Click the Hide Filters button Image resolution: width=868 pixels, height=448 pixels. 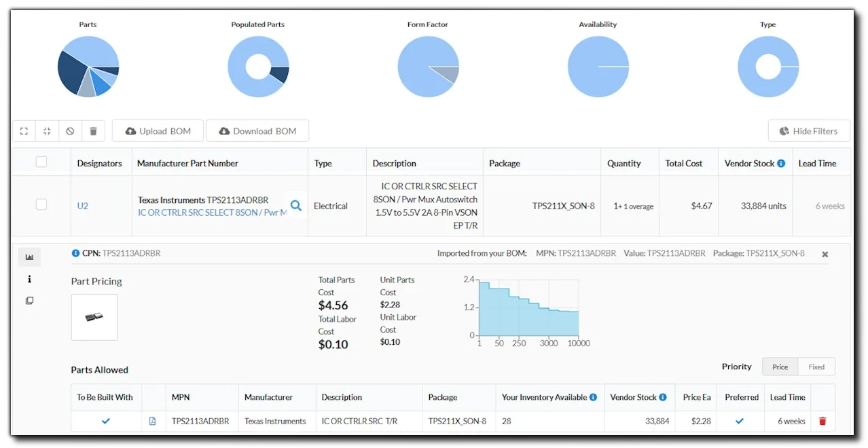pyautogui.click(x=808, y=131)
